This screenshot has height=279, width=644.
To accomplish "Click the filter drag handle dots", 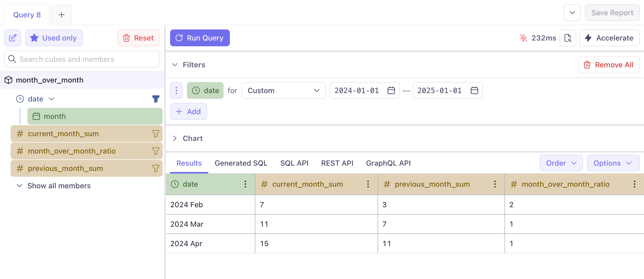I will 176,90.
